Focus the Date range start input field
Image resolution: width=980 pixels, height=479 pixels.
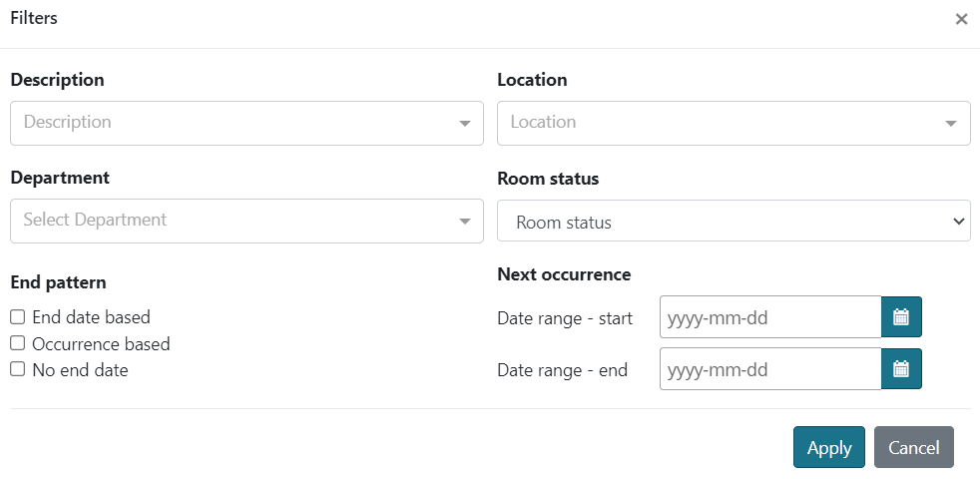coord(770,317)
